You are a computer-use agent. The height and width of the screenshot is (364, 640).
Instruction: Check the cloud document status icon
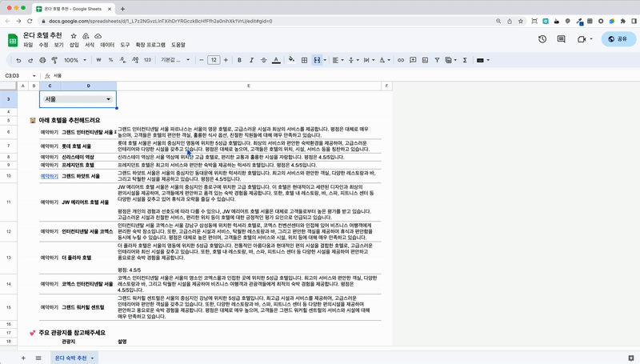click(98, 36)
